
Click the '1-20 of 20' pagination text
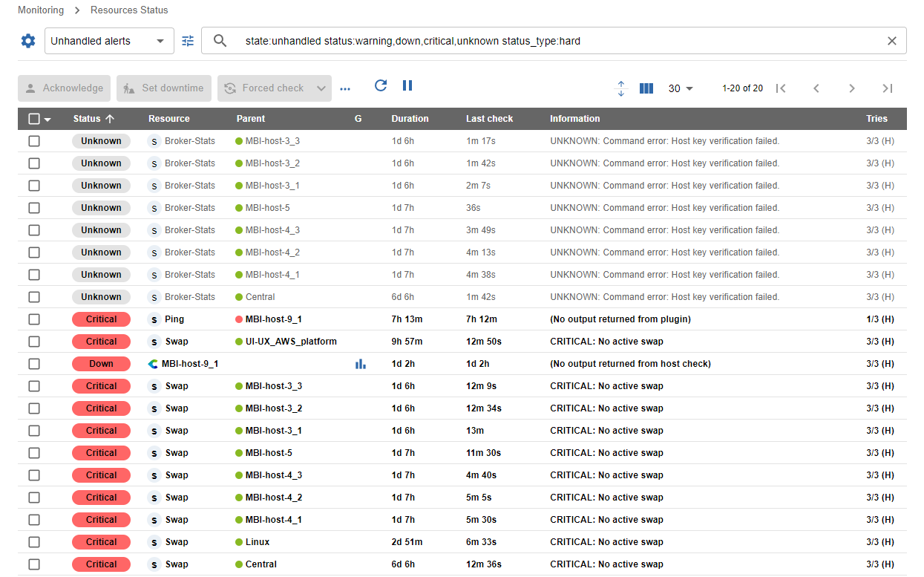(x=742, y=88)
